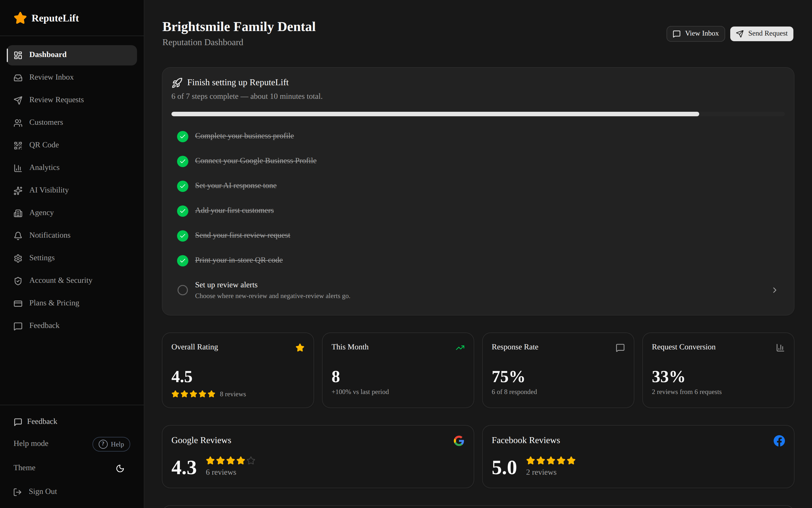Viewport: 812px width, 508px height.
Task: Click the Review Requests paper plane icon
Action: point(18,100)
